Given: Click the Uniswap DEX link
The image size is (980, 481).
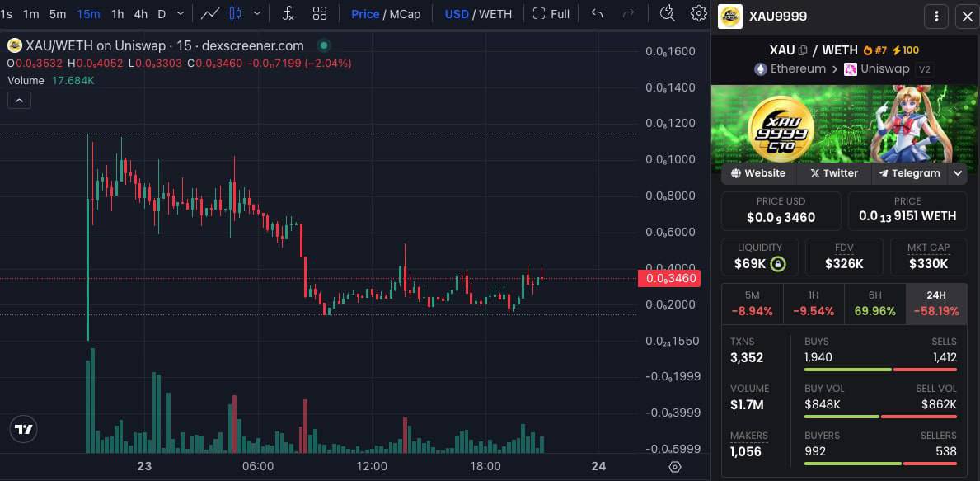Looking at the screenshot, I should click(x=876, y=68).
